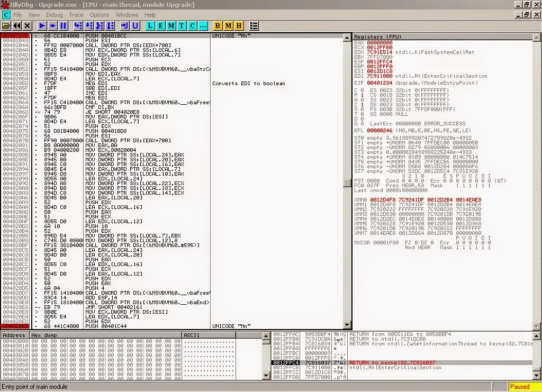Click the Trace over icon
Screen dimensions: 542x392
click(x=110, y=26)
